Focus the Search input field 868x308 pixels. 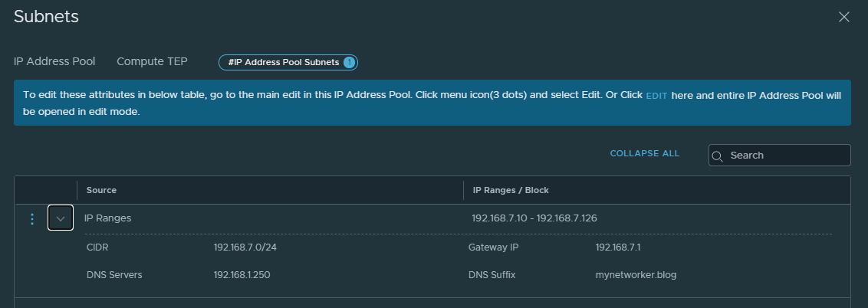pyautogui.click(x=787, y=156)
